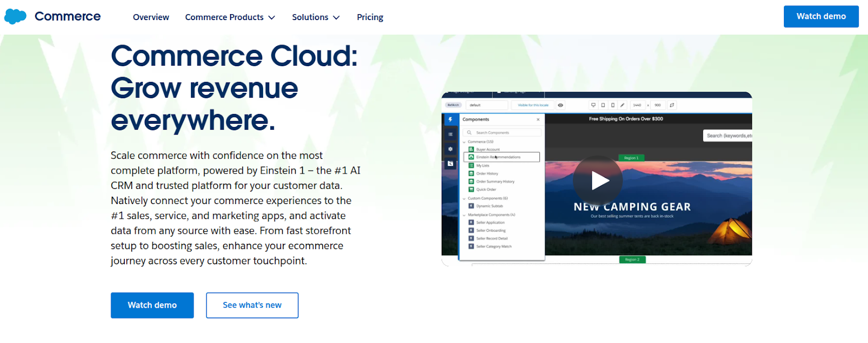Select the Buyer Account component
868x343 pixels.
tap(484, 149)
